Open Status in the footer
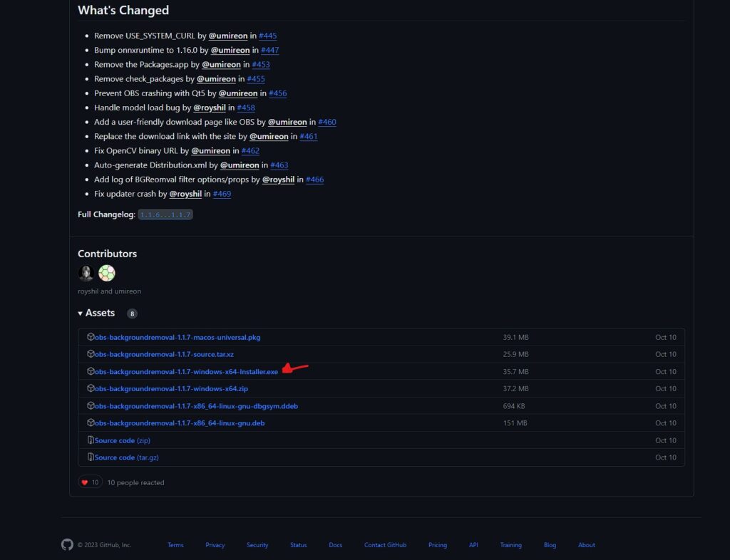Viewport: 730px width, 560px height. [x=299, y=545]
